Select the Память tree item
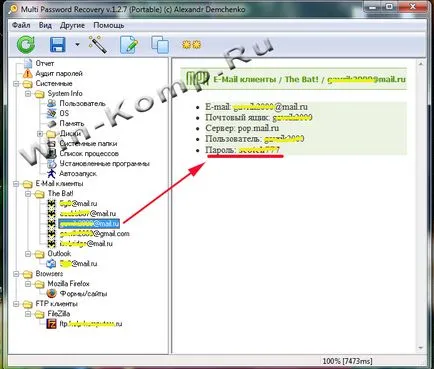The width and height of the screenshot is (434, 369). 72,123
